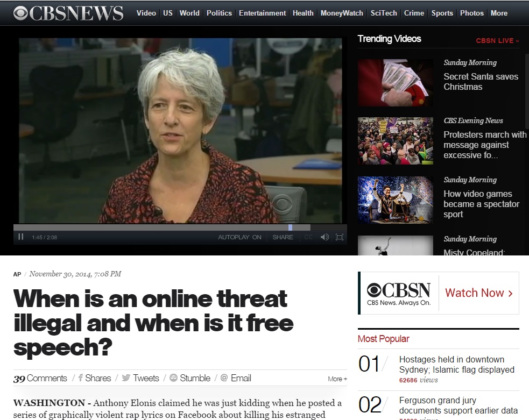Enter fullscreen video mode
The height and width of the screenshot is (420, 529).
(x=340, y=237)
